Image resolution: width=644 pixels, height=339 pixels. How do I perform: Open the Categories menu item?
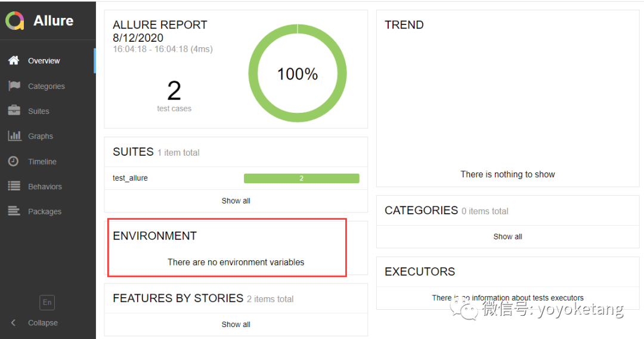point(48,86)
